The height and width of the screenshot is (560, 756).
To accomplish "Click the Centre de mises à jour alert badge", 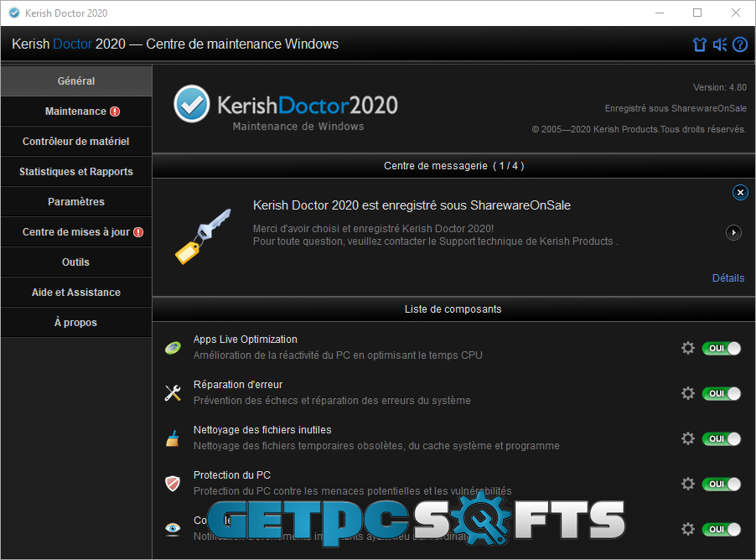I will 138,232.
